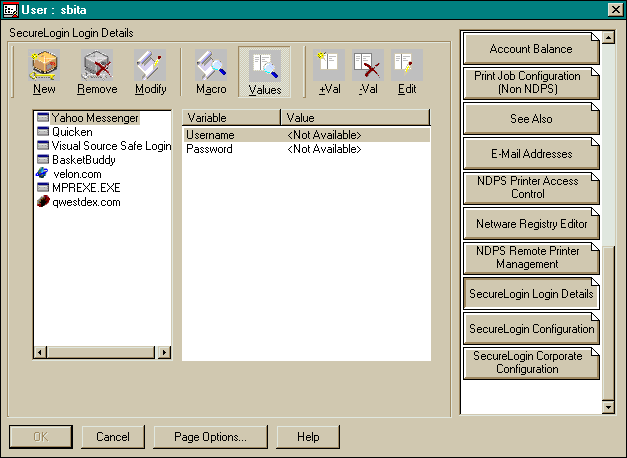Viewport: 627px width, 458px height.
Task: Click the login list right scroll arrow
Action: click(x=164, y=352)
